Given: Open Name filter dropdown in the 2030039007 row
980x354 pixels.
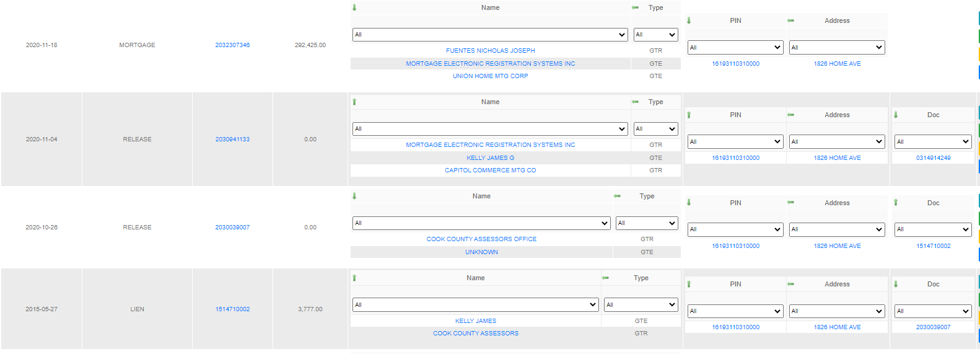Looking at the screenshot, I should pos(481,223).
